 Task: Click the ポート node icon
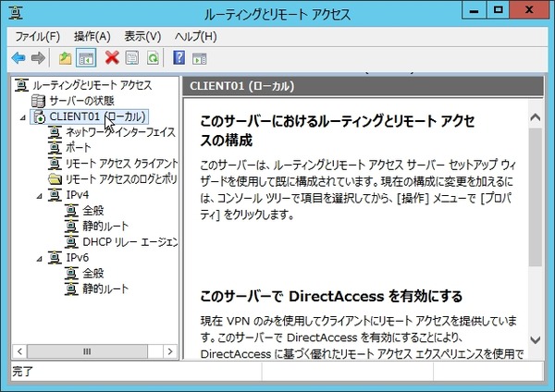click(x=55, y=148)
